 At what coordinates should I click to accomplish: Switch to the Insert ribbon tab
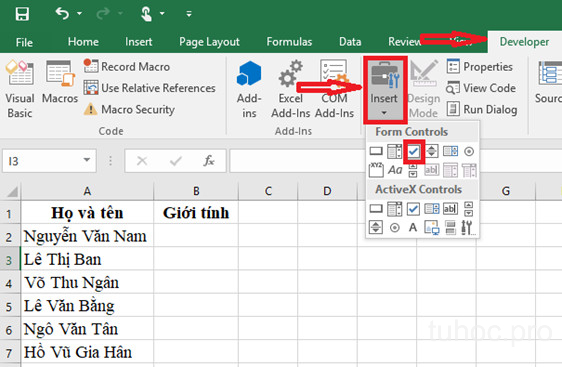(138, 42)
